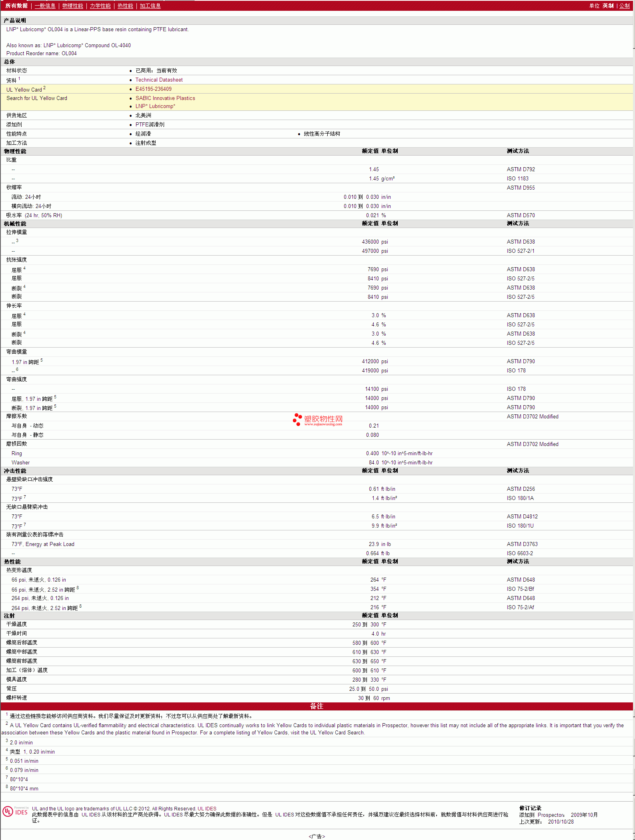Click the 0.080 static friction value
Screen dimensions: 635x840
[372, 435]
